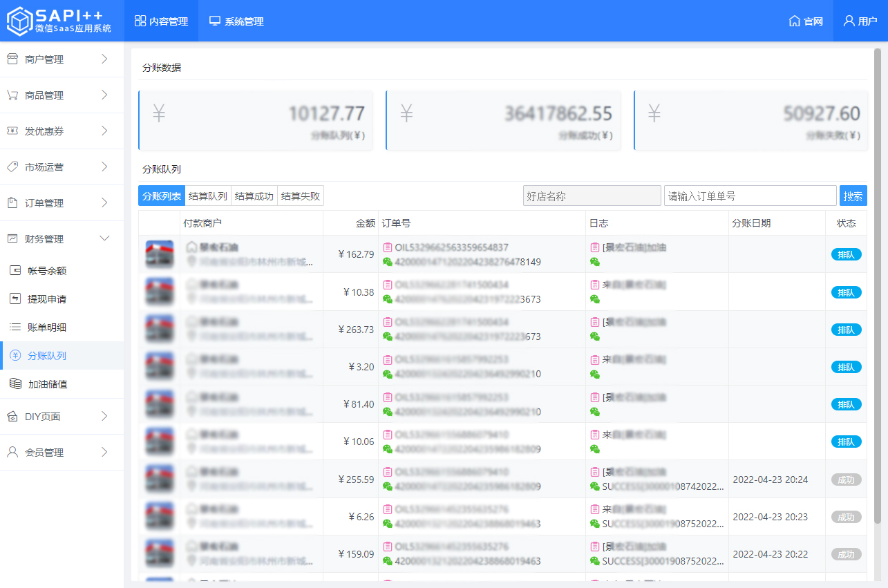Open 系统管理 in top navigation

(236, 21)
